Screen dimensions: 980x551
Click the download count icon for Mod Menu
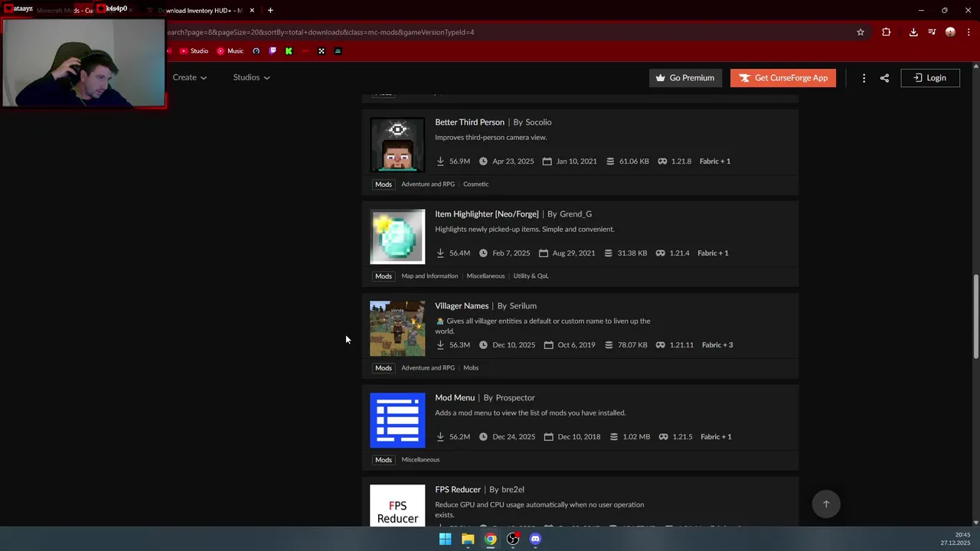(440, 437)
